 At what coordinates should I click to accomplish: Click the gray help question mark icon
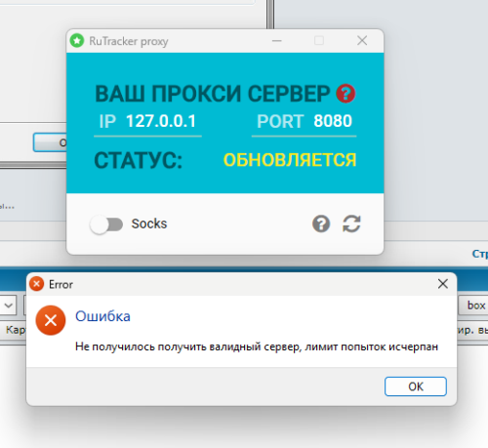[x=321, y=224]
